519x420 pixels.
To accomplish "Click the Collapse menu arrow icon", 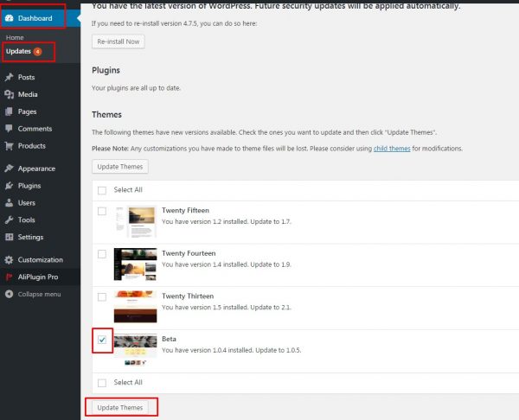I will [x=10, y=294].
